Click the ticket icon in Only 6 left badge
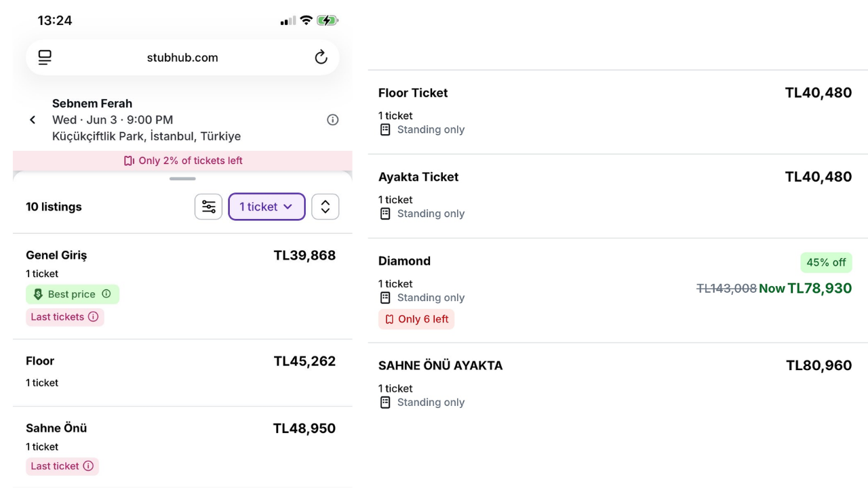Screen dimensions: 868x488 [389, 319]
